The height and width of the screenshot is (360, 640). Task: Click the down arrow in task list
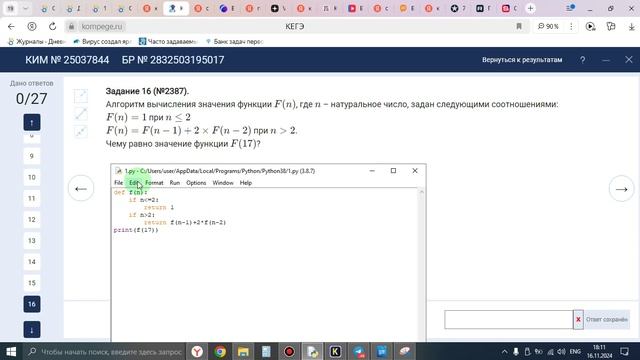tap(32, 330)
